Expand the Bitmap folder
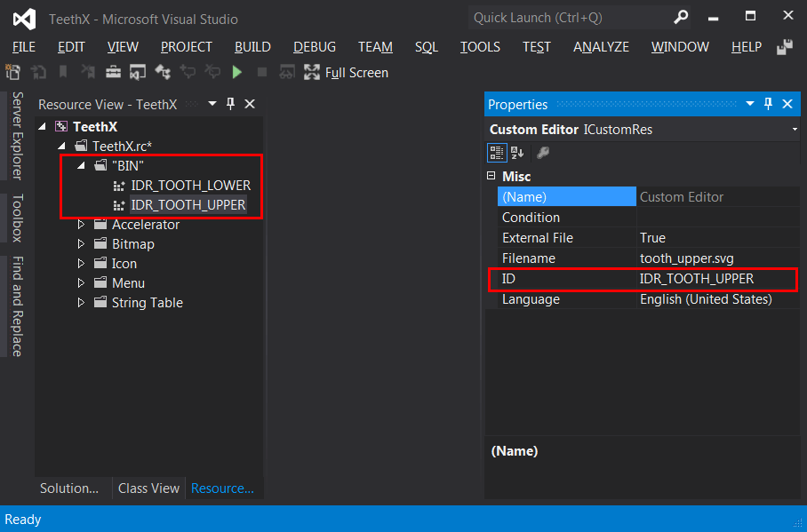Viewport: 807px width, 532px height. tap(81, 244)
